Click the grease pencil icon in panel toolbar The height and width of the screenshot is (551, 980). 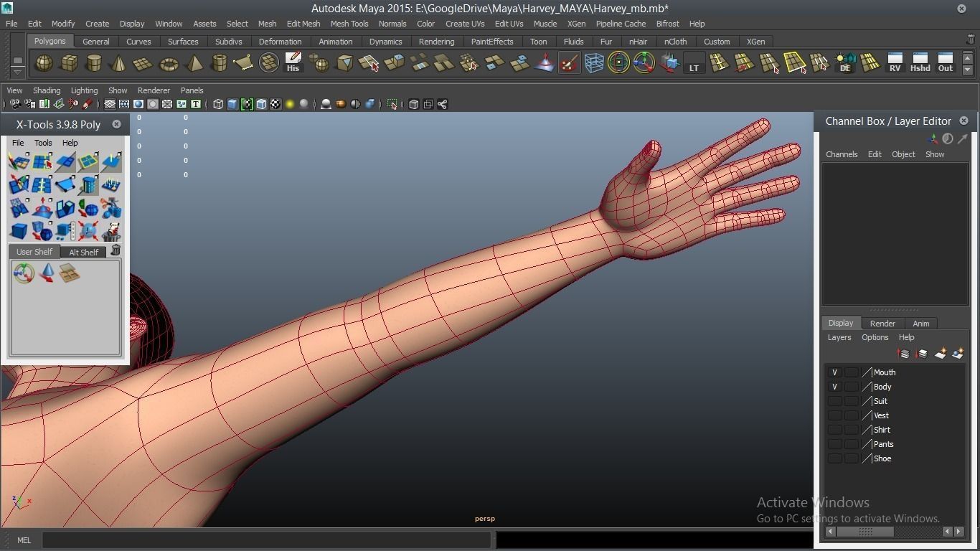[x=88, y=104]
